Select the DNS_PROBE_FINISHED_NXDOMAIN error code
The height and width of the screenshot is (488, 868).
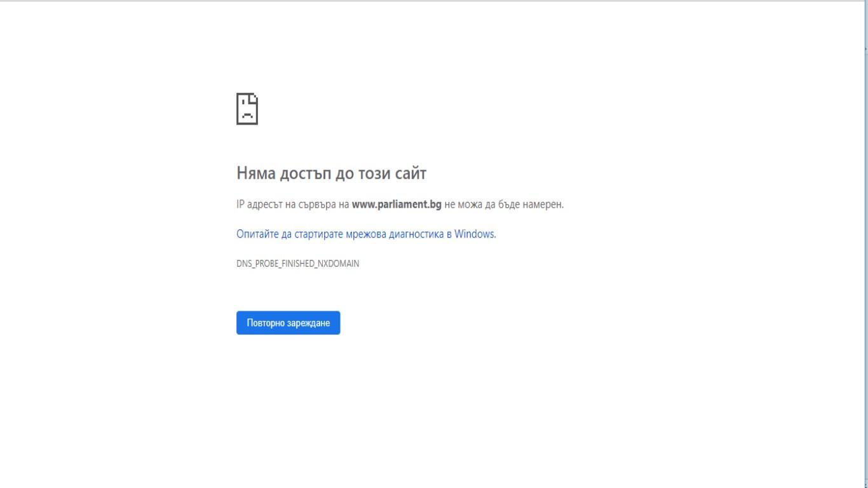tap(297, 264)
